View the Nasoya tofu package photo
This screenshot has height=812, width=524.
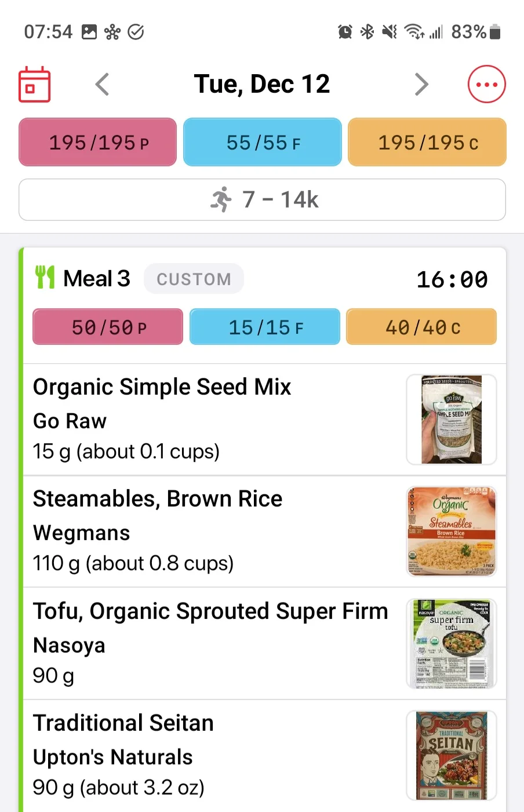[452, 643]
